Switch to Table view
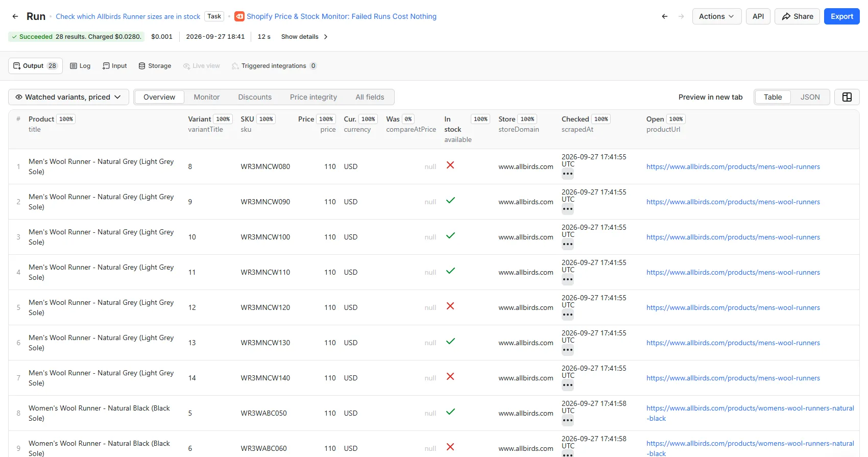 pyautogui.click(x=773, y=97)
